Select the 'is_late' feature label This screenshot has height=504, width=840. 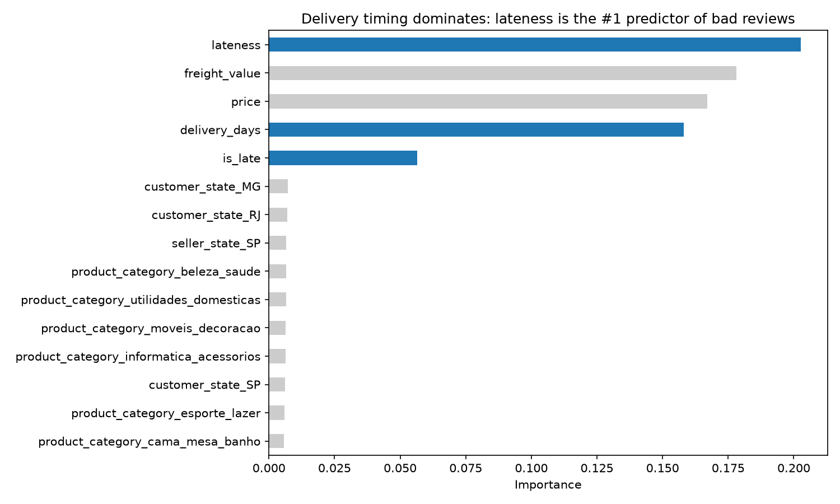(241, 158)
